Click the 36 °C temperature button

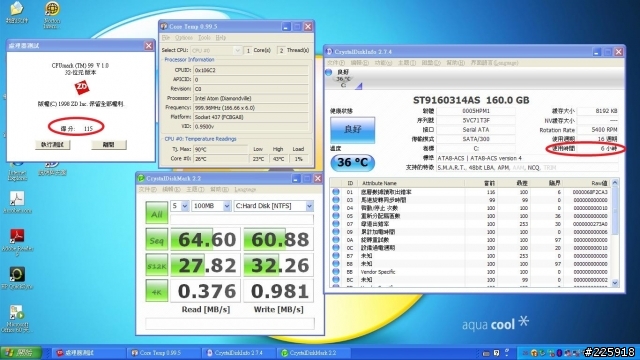(x=352, y=162)
